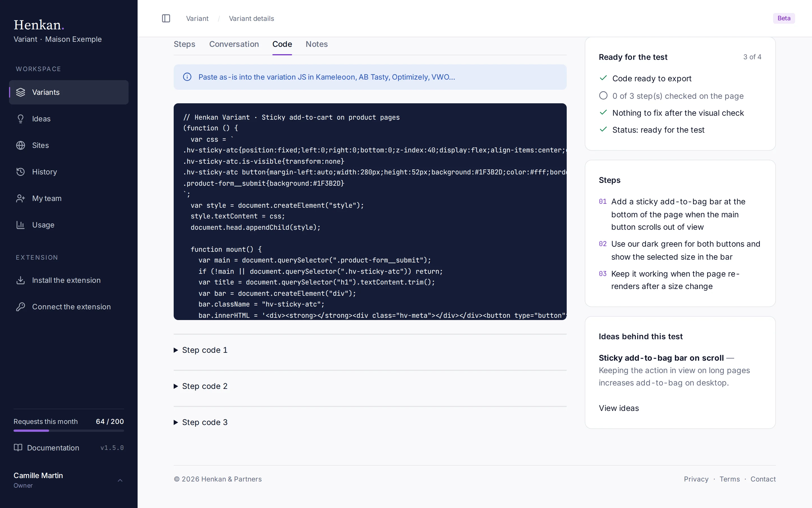Click the "v1.5.0" version label
The height and width of the screenshot is (508, 812).
(x=112, y=448)
